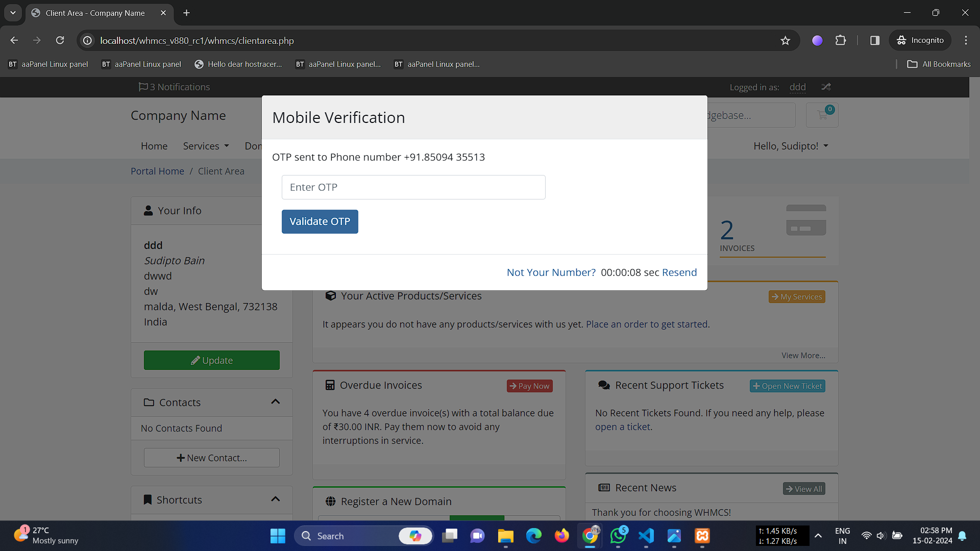This screenshot has width=980, height=551.
Task: Reload the page
Action: point(60,40)
